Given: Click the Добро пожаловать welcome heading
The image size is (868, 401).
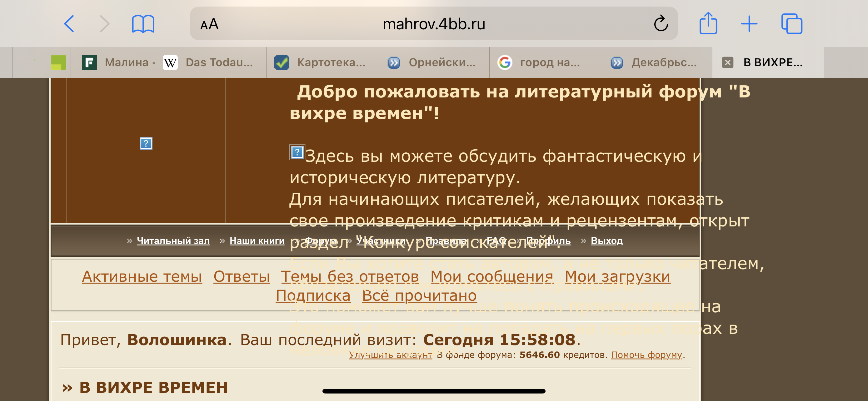Looking at the screenshot, I should click(x=520, y=102).
